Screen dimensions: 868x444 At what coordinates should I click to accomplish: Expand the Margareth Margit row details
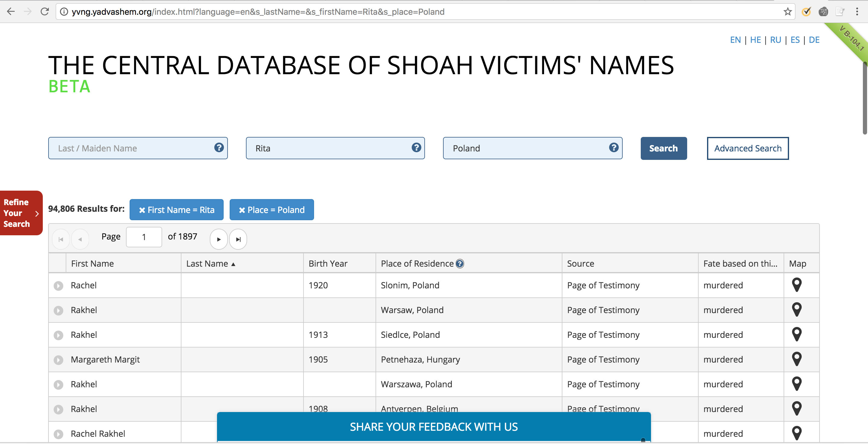(x=58, y=360)
